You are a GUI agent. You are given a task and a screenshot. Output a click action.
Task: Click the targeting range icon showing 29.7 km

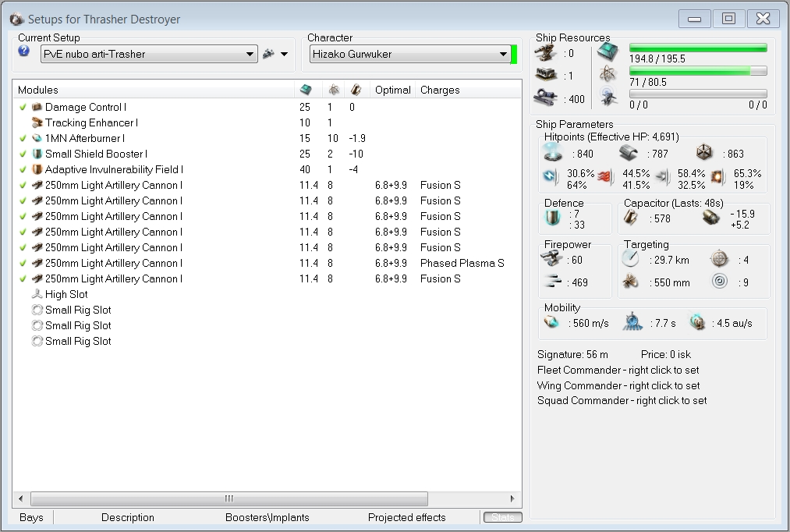pyautogui.click(x=631, y=259)
